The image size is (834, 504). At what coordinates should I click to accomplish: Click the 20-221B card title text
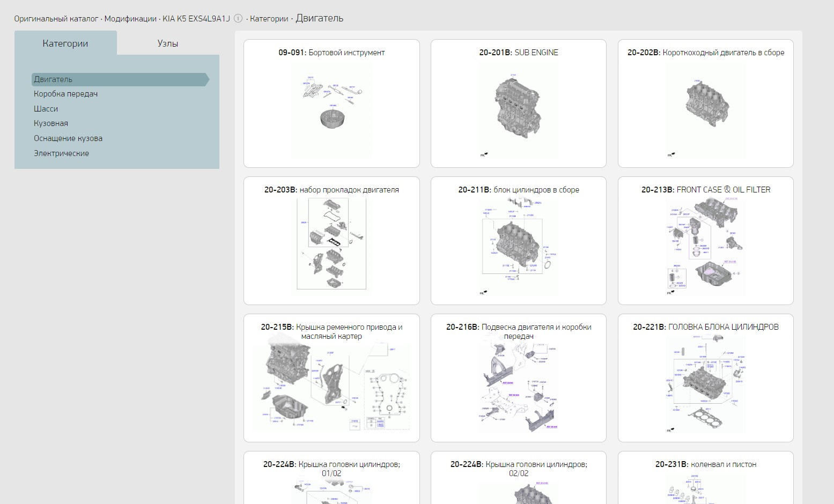click(x=706, y=327)
